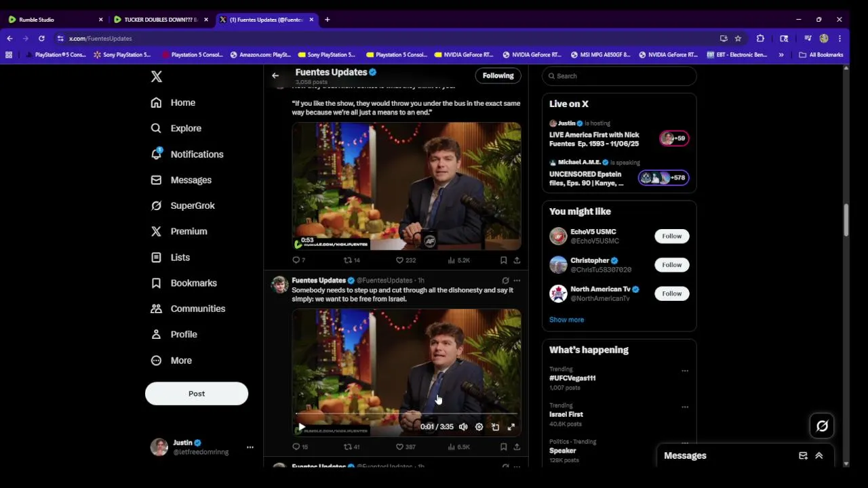Mute the video volume

click(463, 427)
